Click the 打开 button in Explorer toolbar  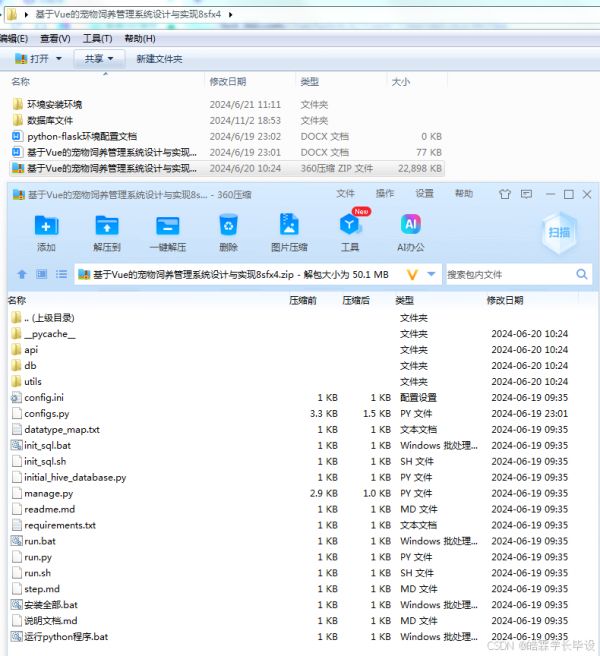click(32, 59)
